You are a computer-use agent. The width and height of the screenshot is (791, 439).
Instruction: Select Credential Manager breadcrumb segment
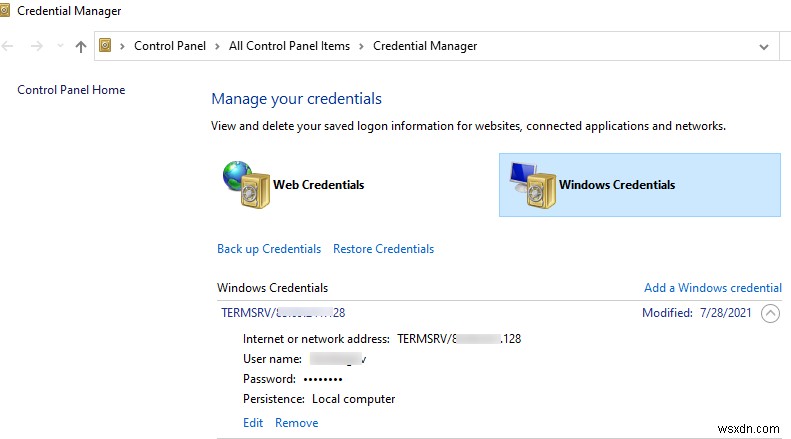425,46
